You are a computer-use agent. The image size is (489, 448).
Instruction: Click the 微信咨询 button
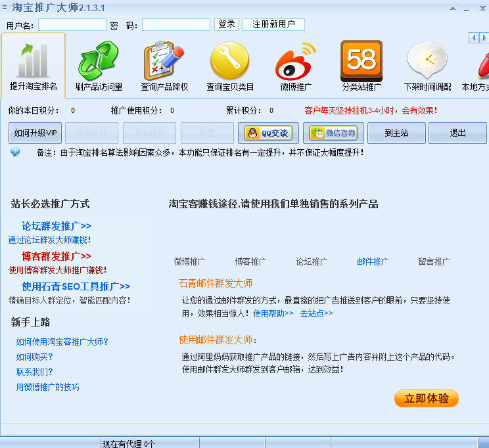click(x=333, y=133)
